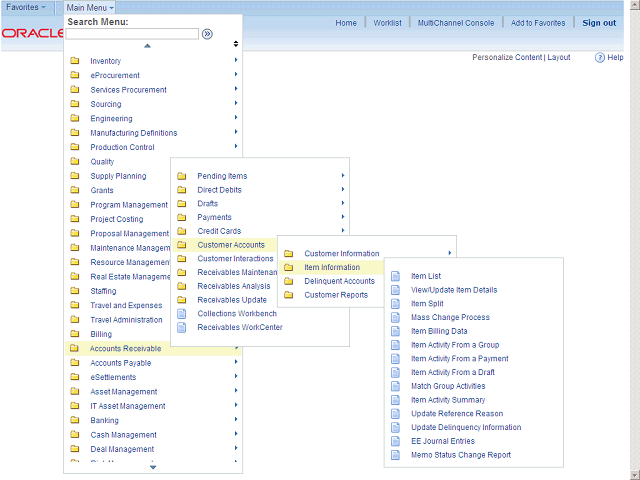The height and width of the screenshot is (480, 640).
Task: Toggle the menu sort order arrows
Action: 236,44
